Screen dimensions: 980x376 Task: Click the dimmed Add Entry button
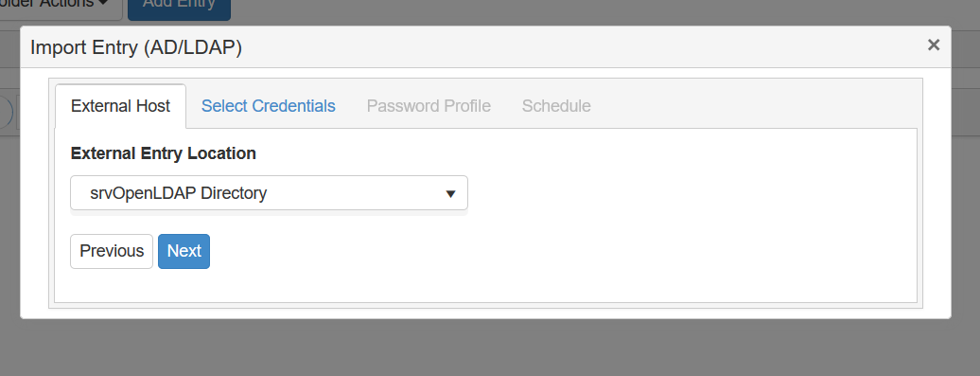(180, 8)
